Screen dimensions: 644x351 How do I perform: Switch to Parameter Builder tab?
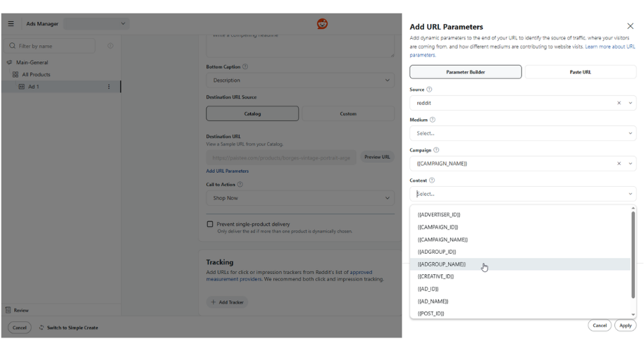tap(466, 72)
